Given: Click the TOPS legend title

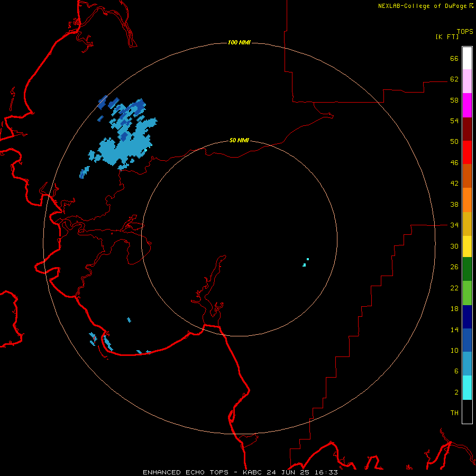Looking at the screenshot, I should [x=465, y=32].
